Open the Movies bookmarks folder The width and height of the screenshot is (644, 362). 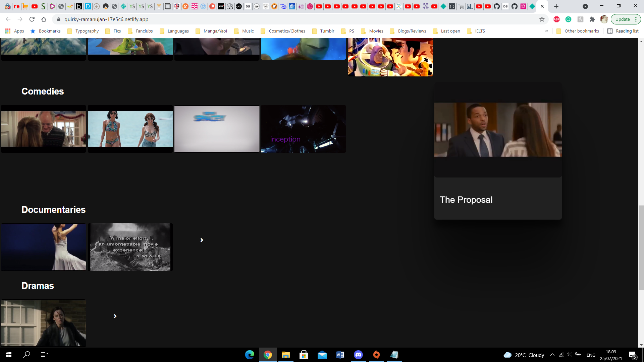pyautogui.click(x=372, y=31)
